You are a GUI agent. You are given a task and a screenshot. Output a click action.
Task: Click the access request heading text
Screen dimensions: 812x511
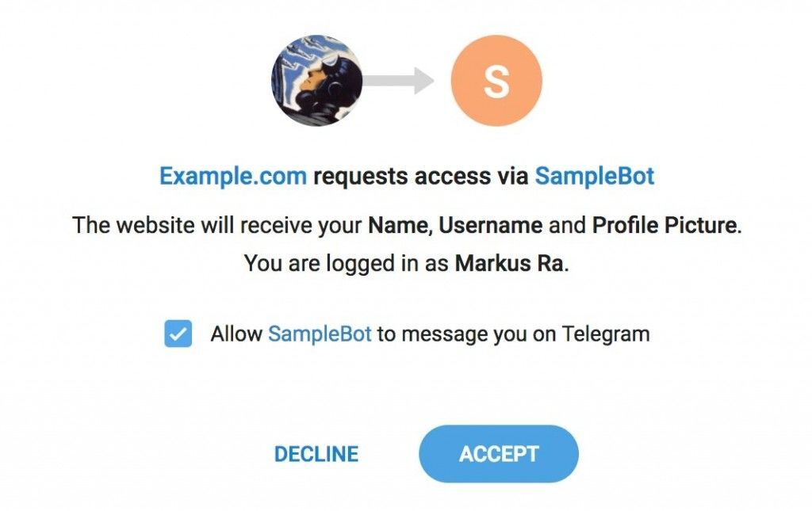tap(406, 175)
